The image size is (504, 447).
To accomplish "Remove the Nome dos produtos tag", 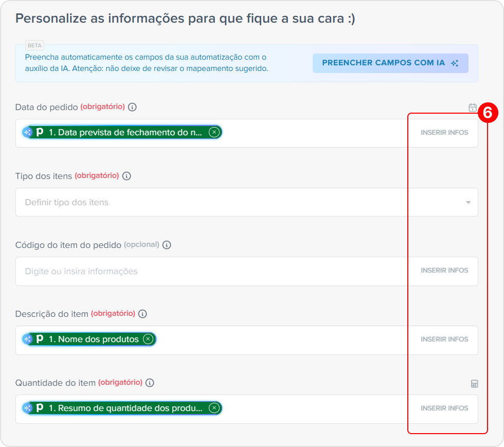I will click(148, 339).
